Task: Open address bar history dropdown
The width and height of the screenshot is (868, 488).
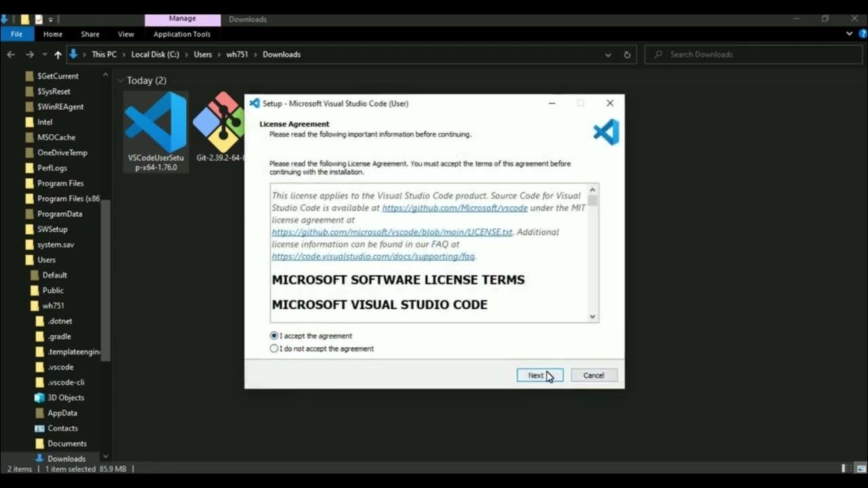Action: (608, 54)
